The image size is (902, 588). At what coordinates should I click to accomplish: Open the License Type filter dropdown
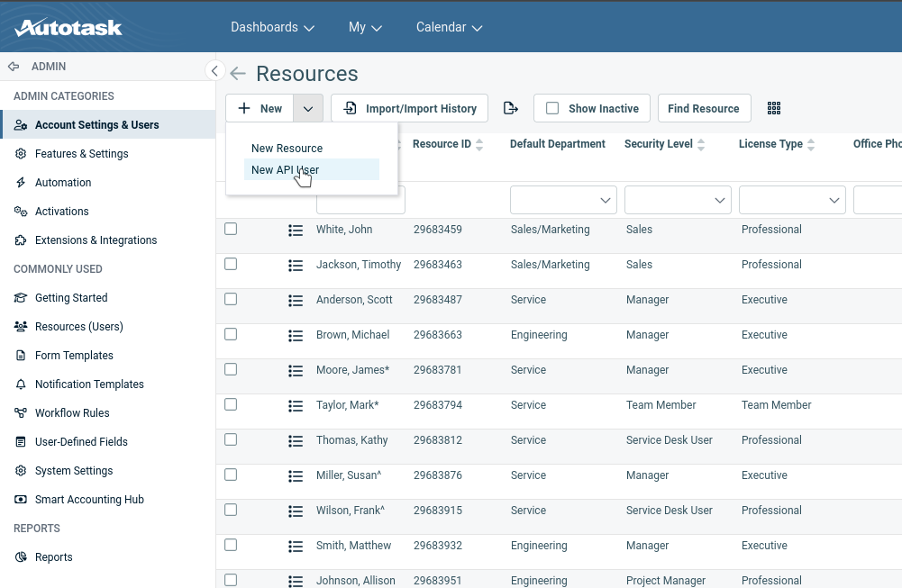click(x=792, y=200)
